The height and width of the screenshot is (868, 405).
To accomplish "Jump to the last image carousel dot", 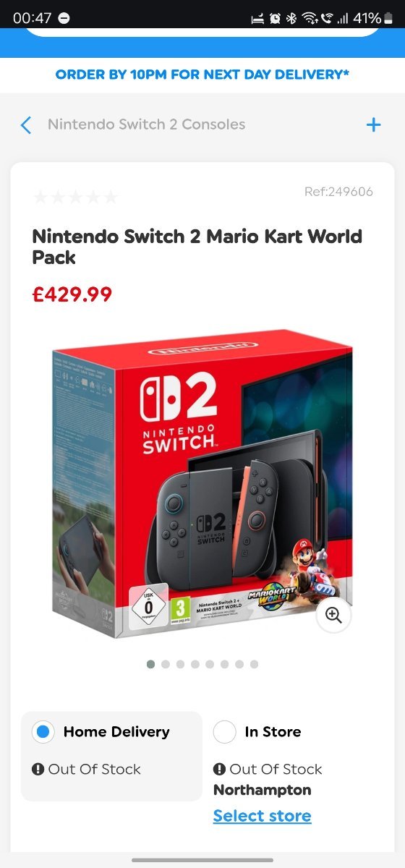I will (254, 664).
